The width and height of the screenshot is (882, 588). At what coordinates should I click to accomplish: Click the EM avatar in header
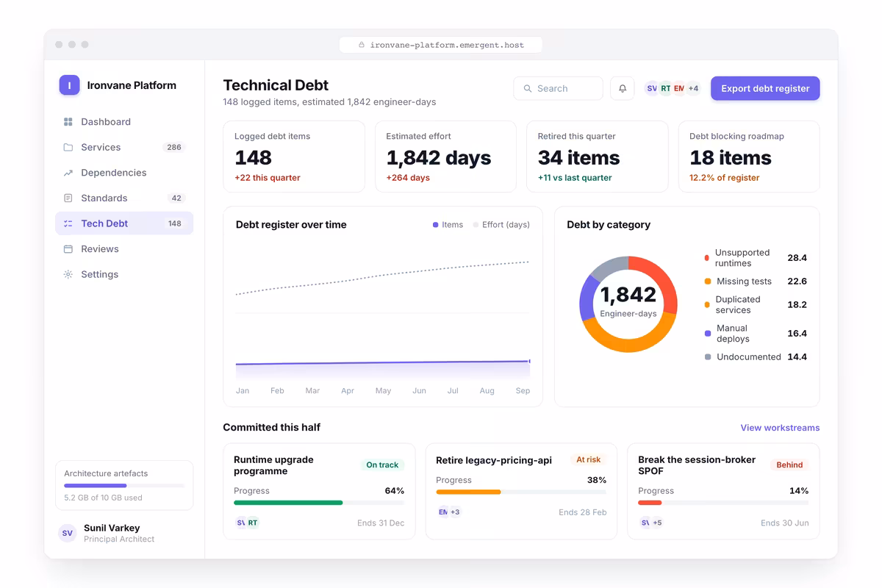(678, 88)
